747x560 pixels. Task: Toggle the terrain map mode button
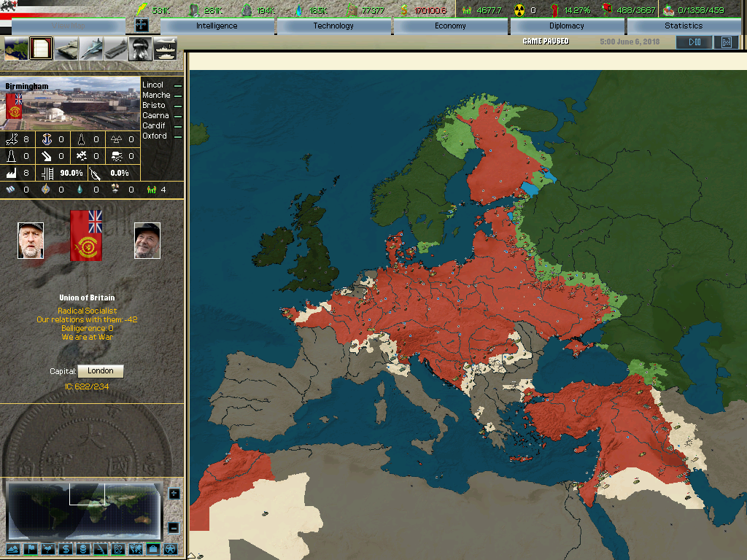point(14,548)
